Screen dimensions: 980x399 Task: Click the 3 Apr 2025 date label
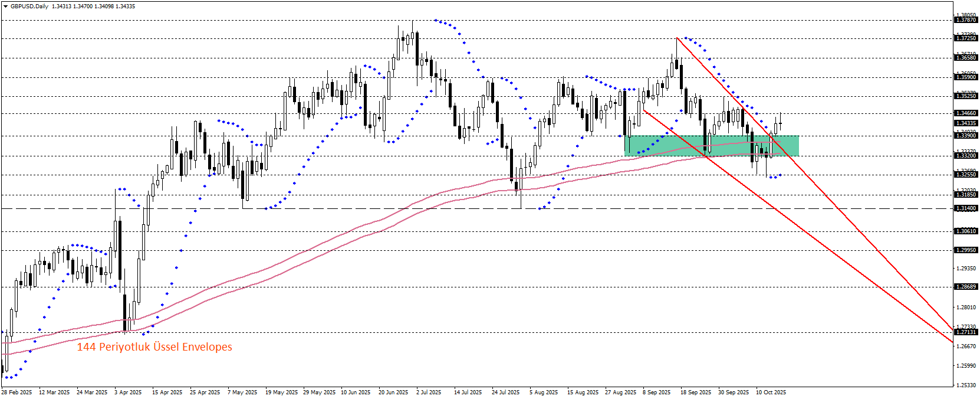(x=128, y=393)
